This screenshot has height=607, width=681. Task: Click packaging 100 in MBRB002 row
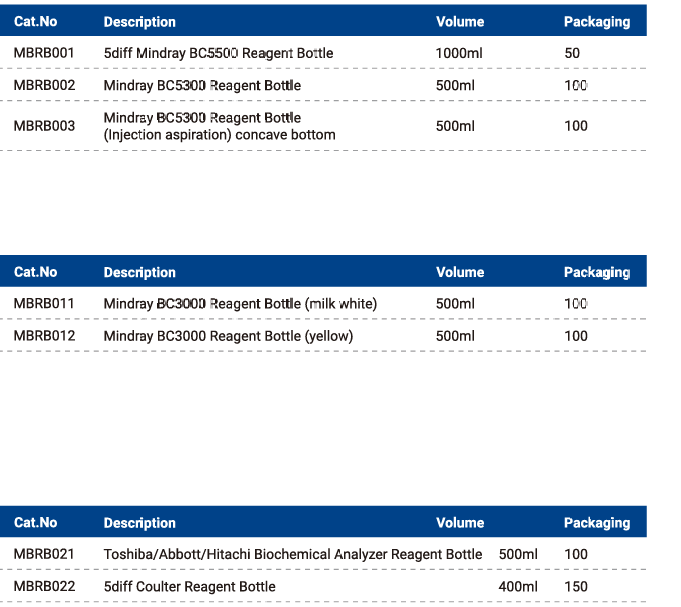(x=576, y=85)
